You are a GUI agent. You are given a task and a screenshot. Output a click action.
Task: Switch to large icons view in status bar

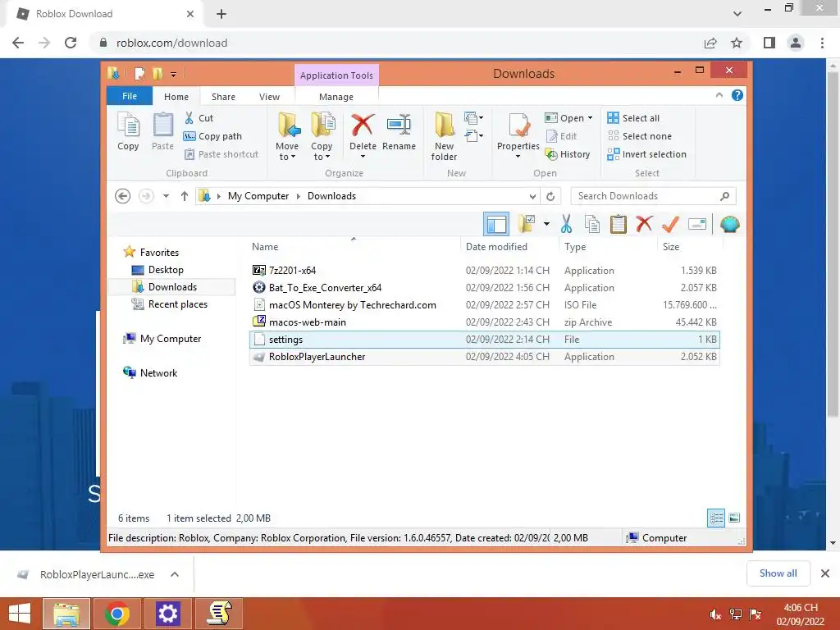[734, 518]
